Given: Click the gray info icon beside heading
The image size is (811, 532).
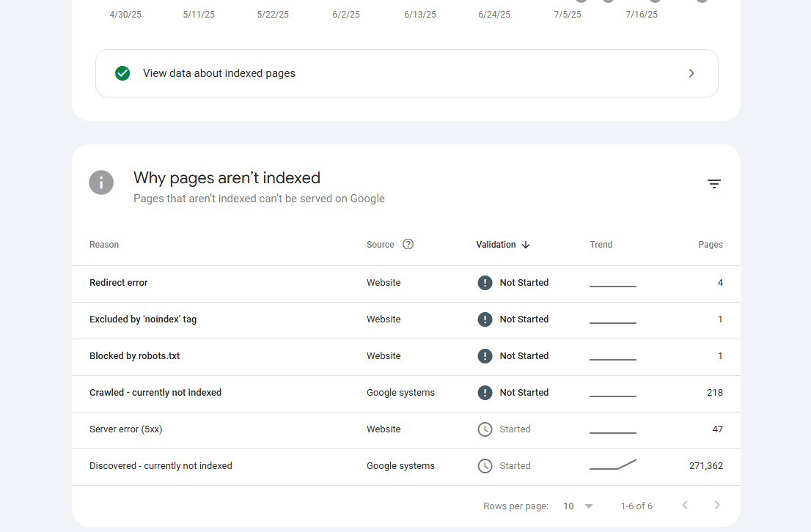Looking at the screenshot, I should pos(101,182).
